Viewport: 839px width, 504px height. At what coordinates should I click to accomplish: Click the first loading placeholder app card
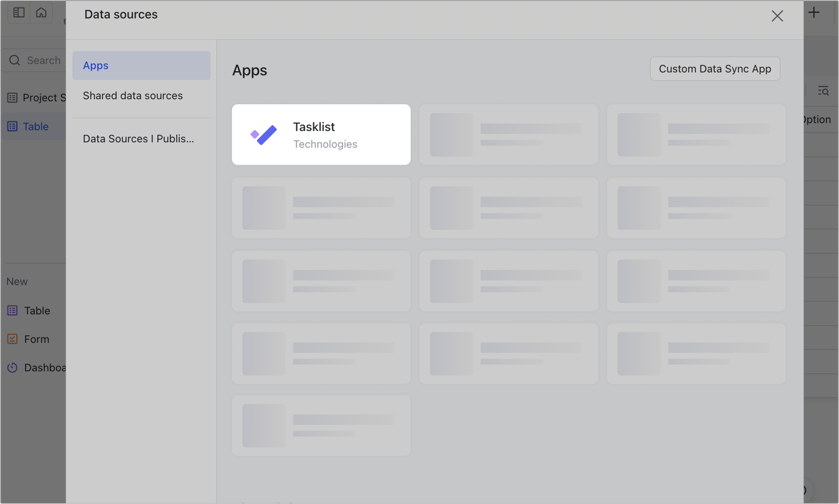(509, 134)
